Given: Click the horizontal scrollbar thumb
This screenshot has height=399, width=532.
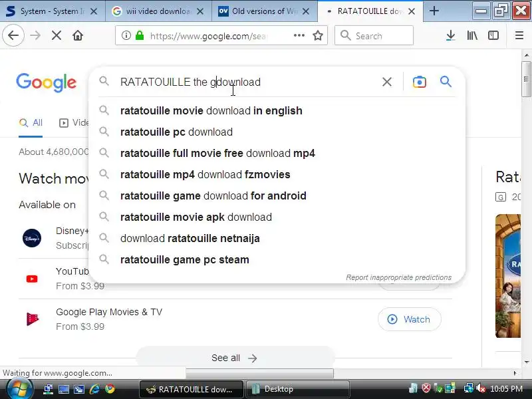Looking at the screenshot, I should click(x=259, y=373).
